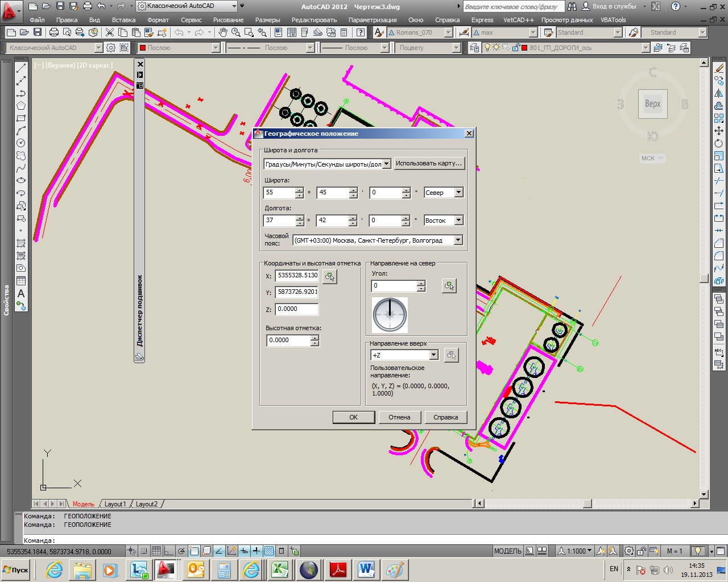
Task: Select the Multiline Text tool in Draw toolbar
Action: (x=21, y=294)
